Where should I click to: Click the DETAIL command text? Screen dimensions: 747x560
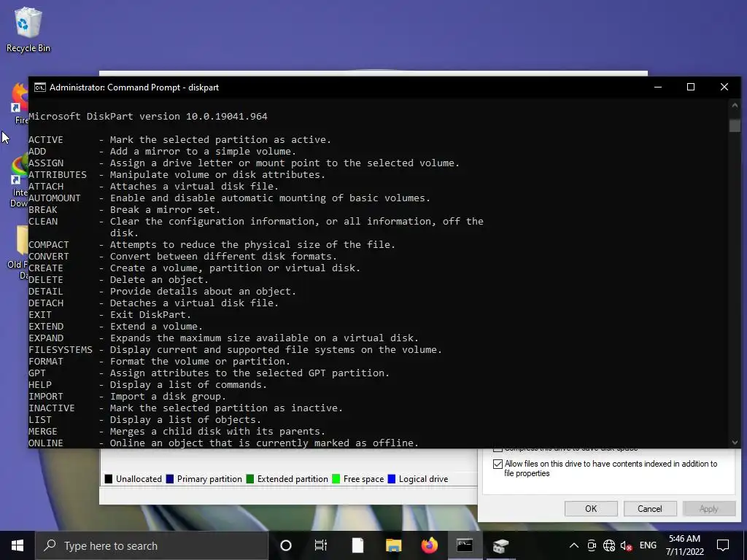point(46,292)
